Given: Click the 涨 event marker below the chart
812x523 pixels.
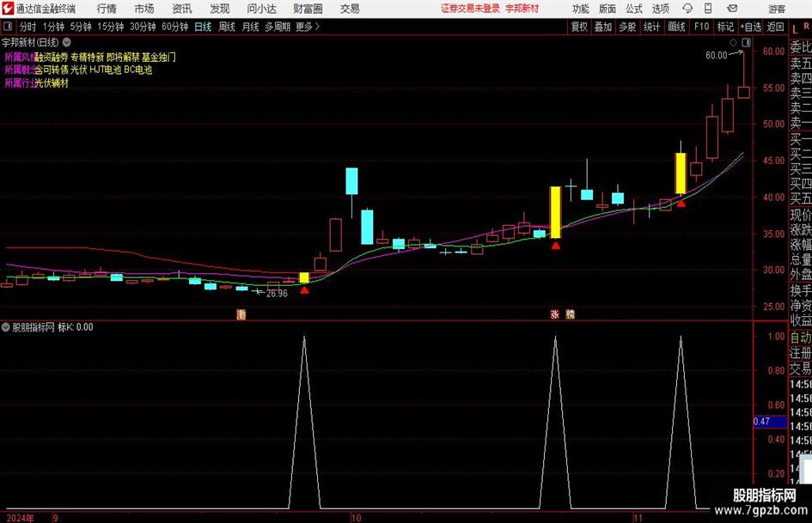Looking at the screenshot, I should pos(554,314).
